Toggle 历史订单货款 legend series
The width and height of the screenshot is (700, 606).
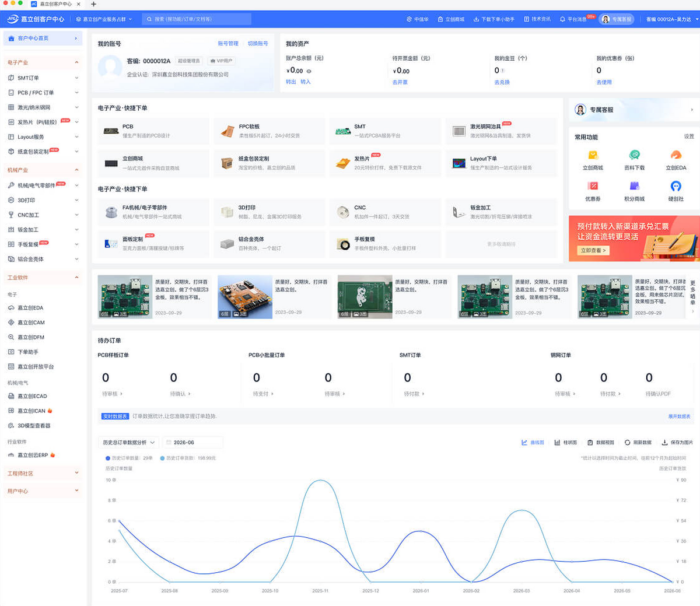coord(188,458)
